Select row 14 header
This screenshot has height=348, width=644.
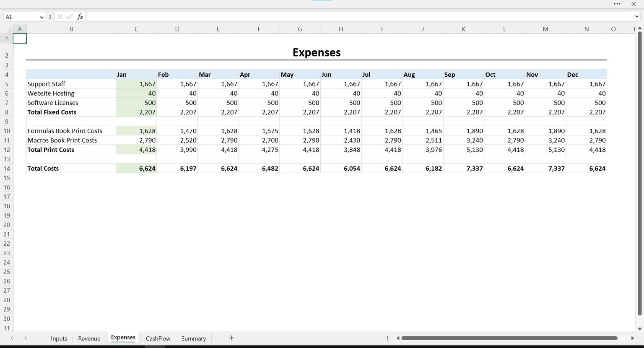(x=7, y=169)
